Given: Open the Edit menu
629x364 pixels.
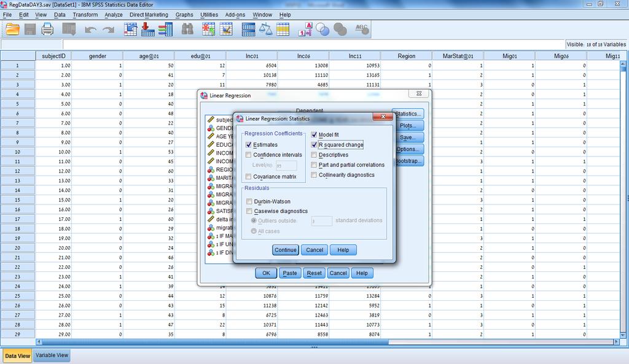Looking at the screenshot, I should (x=24, y=15).
